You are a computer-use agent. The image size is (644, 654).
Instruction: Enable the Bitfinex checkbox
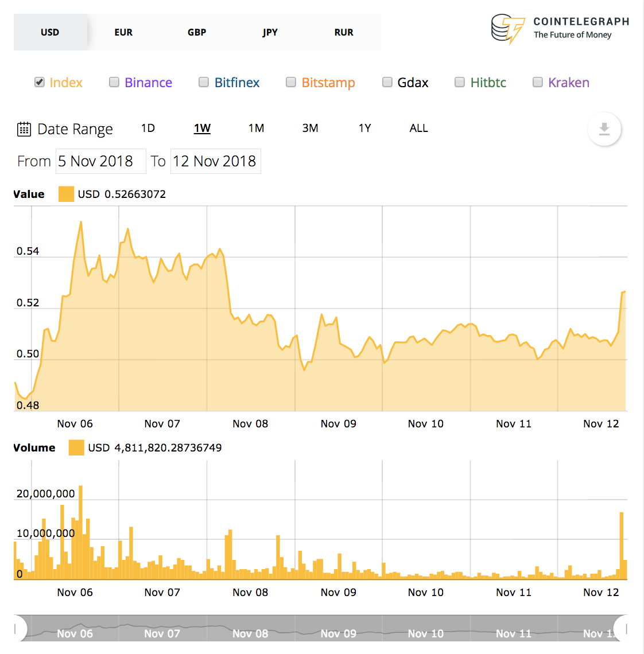coord(203,82)
